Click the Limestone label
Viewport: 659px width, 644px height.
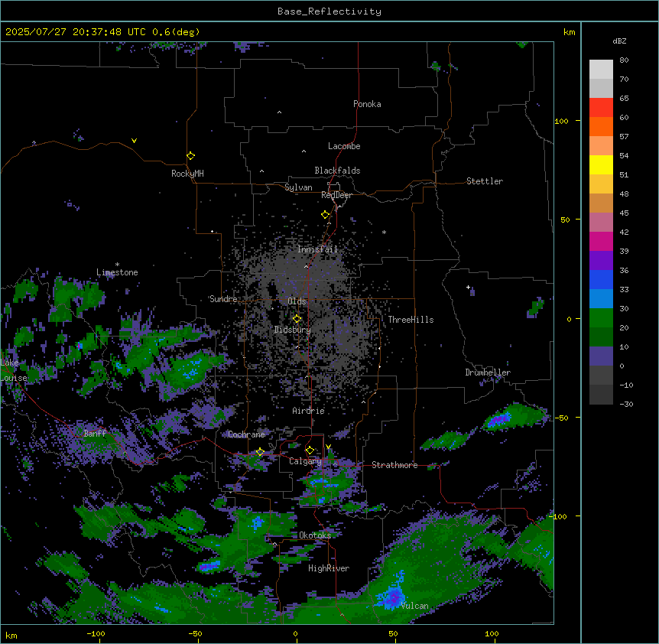117,272
